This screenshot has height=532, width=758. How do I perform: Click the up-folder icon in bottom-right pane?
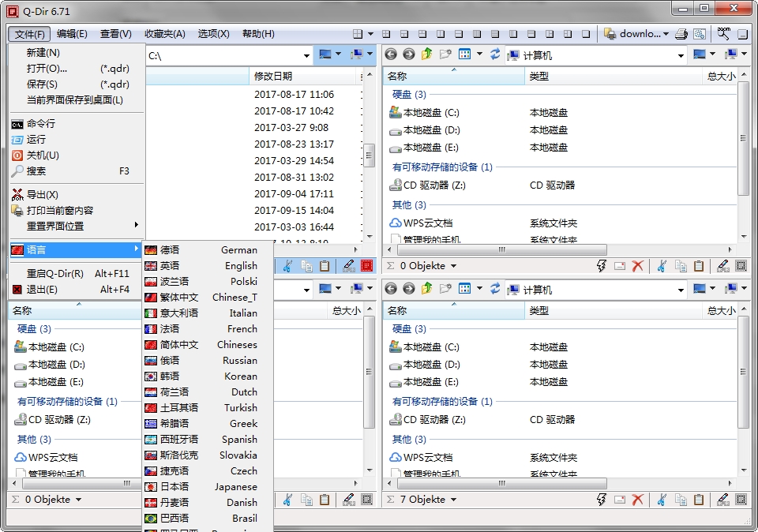pyautogui.click(x=427, y=289)
